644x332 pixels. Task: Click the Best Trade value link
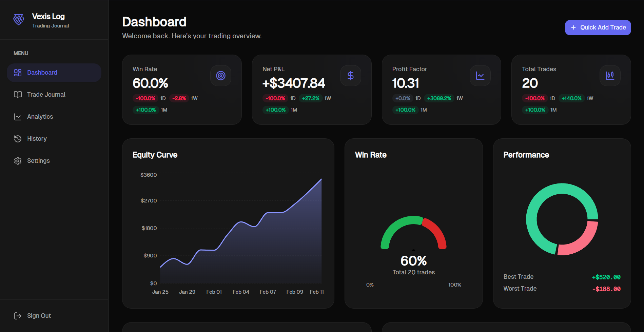[606, 277]
